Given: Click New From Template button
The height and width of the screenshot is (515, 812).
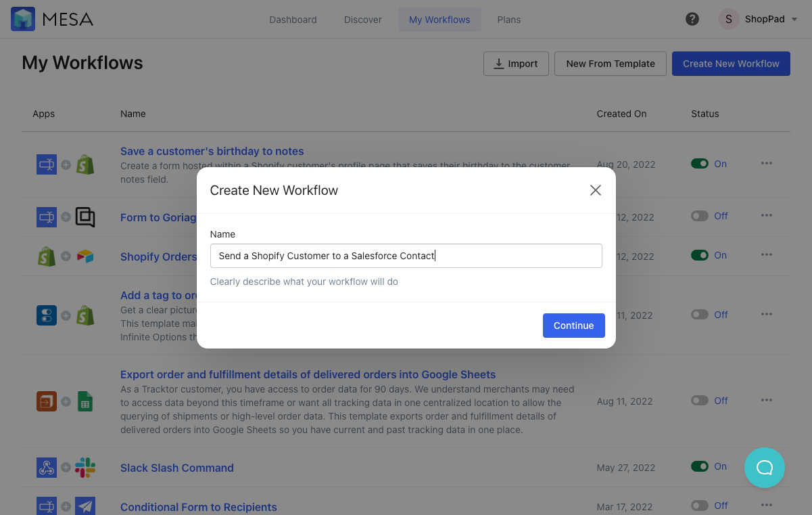Looking at the screenshot, I should (611, 64).
